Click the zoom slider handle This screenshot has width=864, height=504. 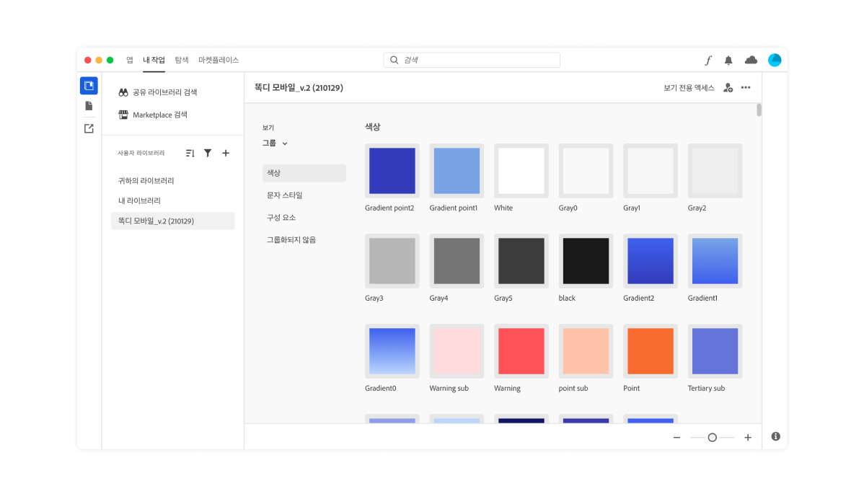(x=713, y=438)
